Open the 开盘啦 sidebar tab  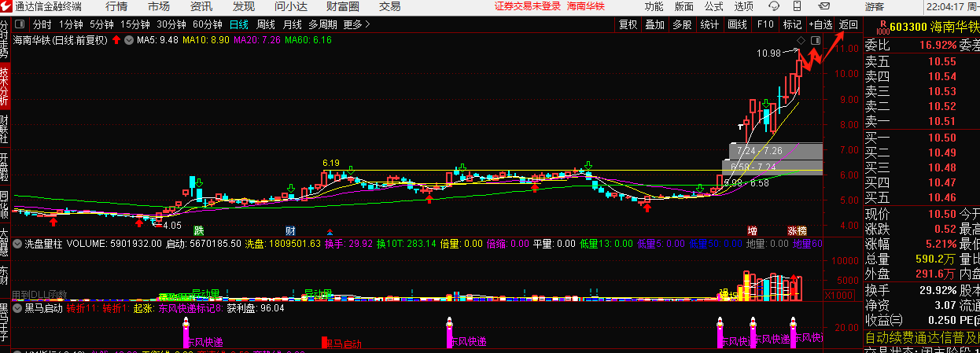point(5,165)
